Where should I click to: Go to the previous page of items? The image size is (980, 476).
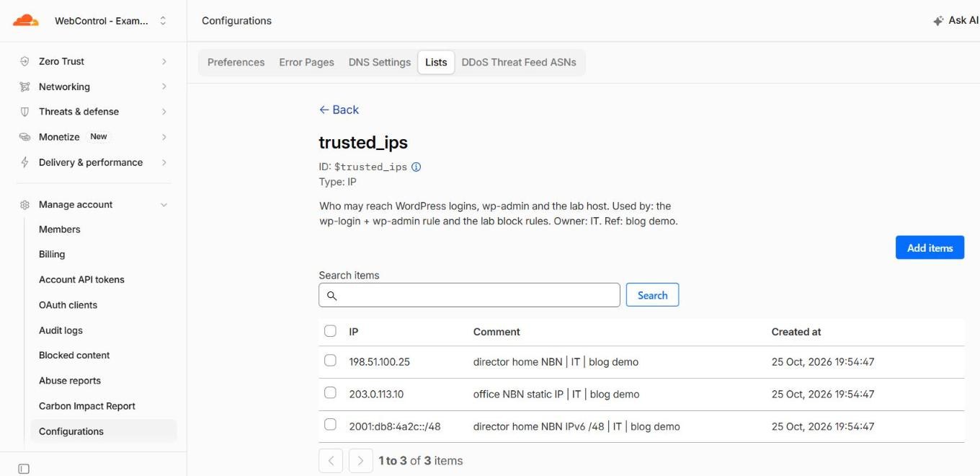pyautogui.click(x=331, y=461)
